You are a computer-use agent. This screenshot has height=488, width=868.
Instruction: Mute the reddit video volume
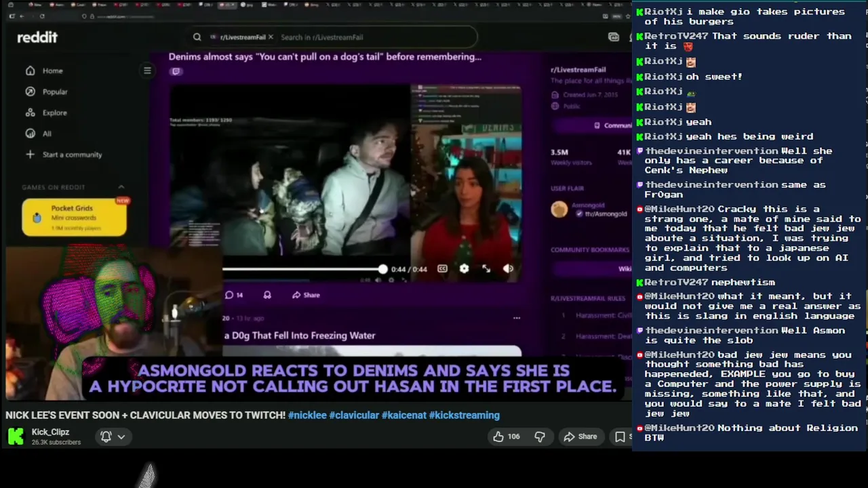pos(508,269)
